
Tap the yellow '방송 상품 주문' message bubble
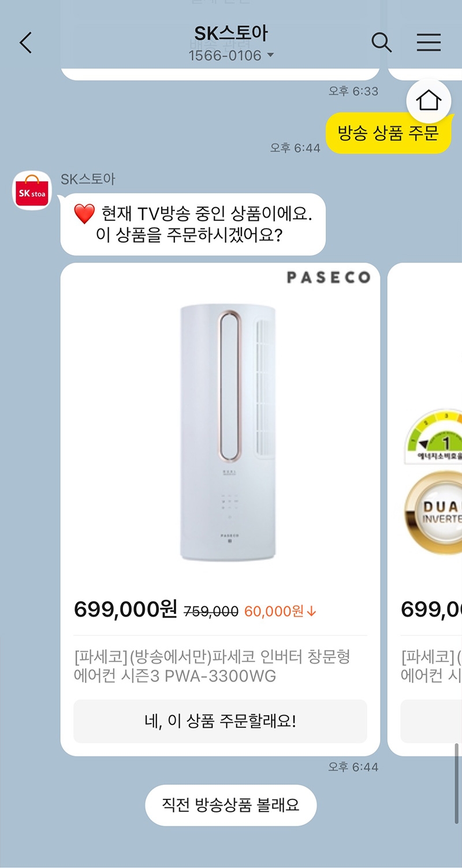pos(388,133)
